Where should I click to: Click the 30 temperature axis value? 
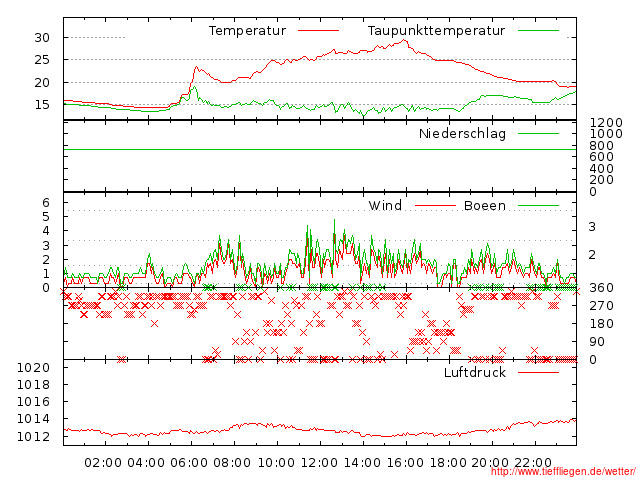(42, 38)
